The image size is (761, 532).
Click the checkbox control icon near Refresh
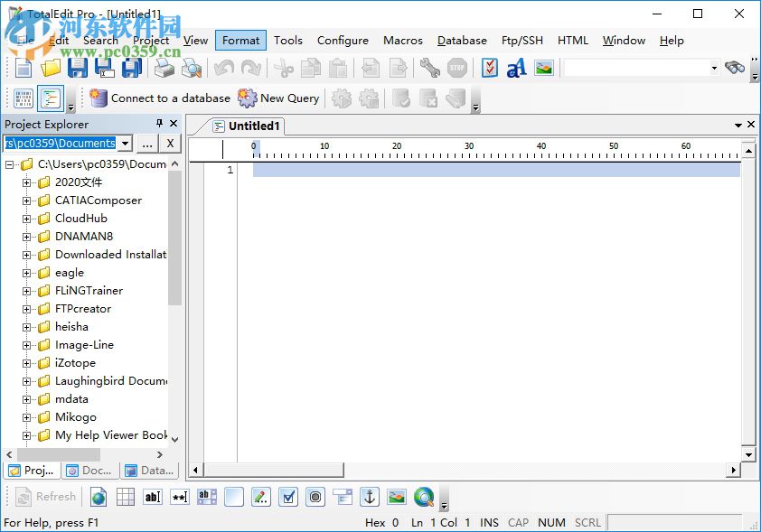click(287, 496)
